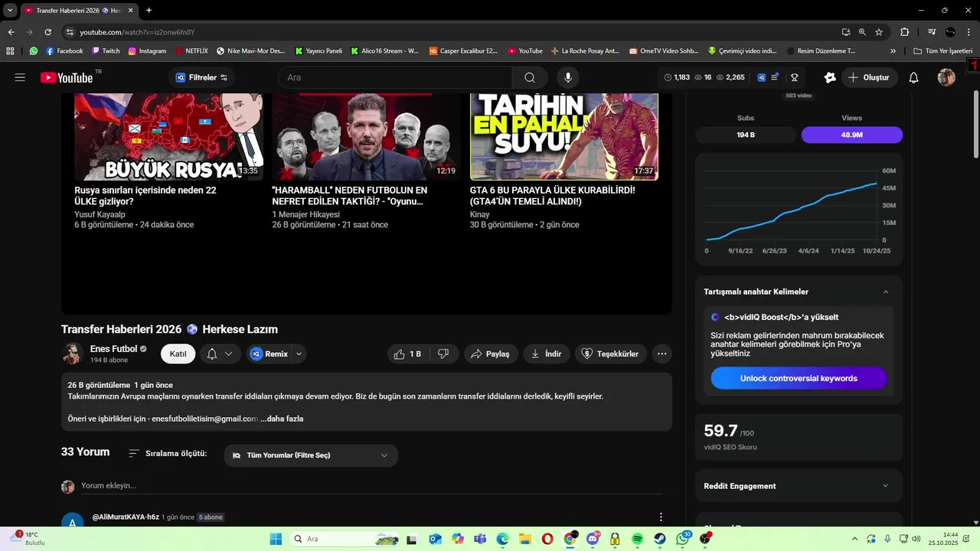Start voice search with the microphone
The height and width of the screenshot is (551, 980).
(568, 77)
